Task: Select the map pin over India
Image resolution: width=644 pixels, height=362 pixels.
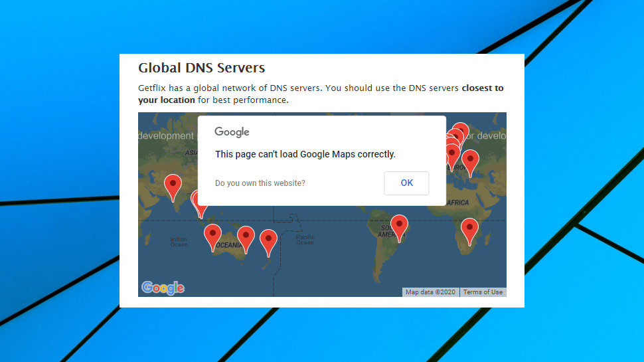Action: [173, 188]
